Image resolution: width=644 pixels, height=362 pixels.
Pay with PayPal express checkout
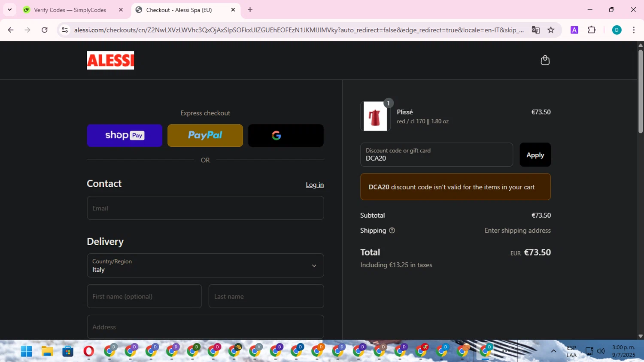pos(205,136)
